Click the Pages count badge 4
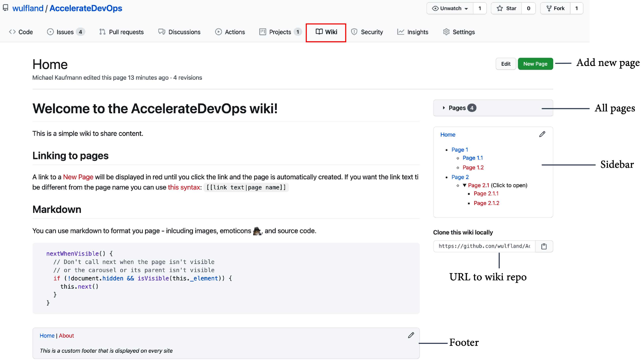The image size is (644, 361). pos(472,108)
